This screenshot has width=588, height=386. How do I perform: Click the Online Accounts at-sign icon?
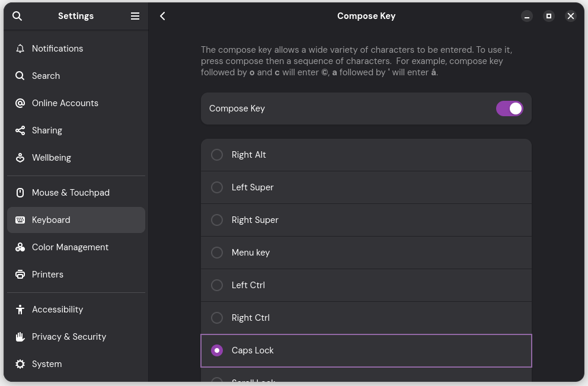[20, 103]
